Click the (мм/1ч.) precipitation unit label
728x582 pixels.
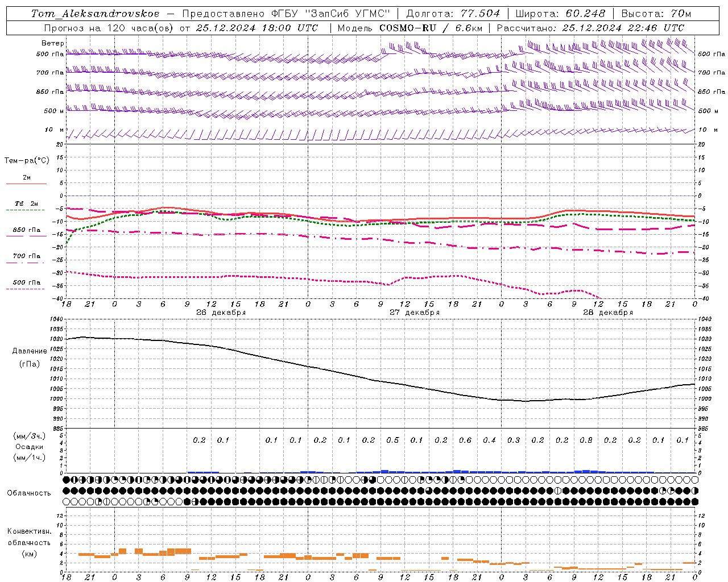pyautogui.click(x=30, y=458)
